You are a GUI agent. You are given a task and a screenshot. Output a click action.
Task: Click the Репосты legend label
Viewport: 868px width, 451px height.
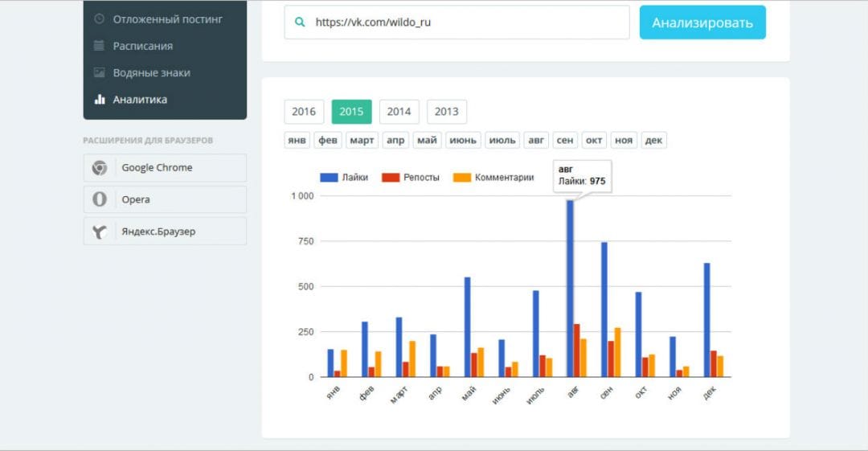pos(421,178)
